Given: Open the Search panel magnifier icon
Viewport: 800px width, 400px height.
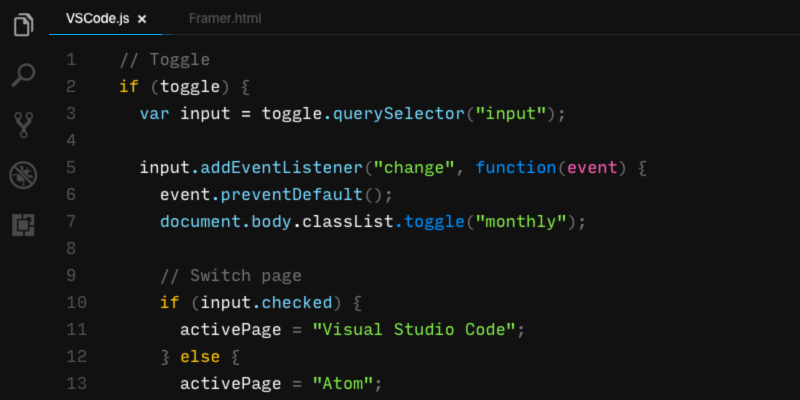Looking at the screenshot, I should pyautogui.click(x=23, y=75).
